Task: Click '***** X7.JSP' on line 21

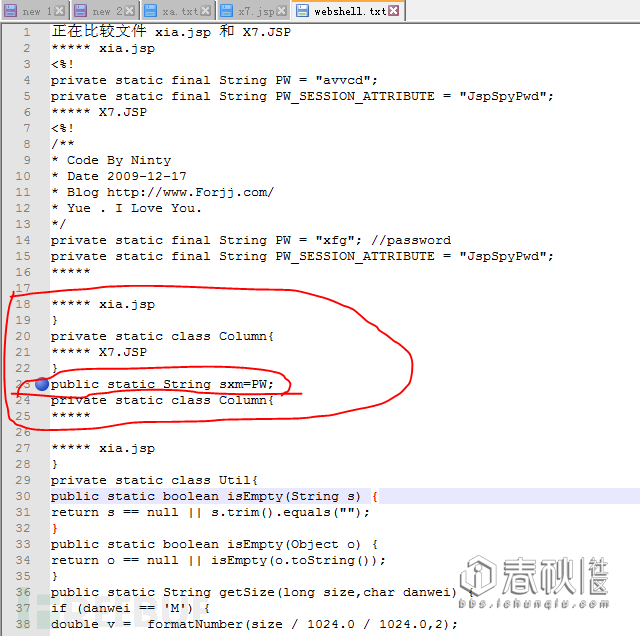Action: (x=99, y=352)
